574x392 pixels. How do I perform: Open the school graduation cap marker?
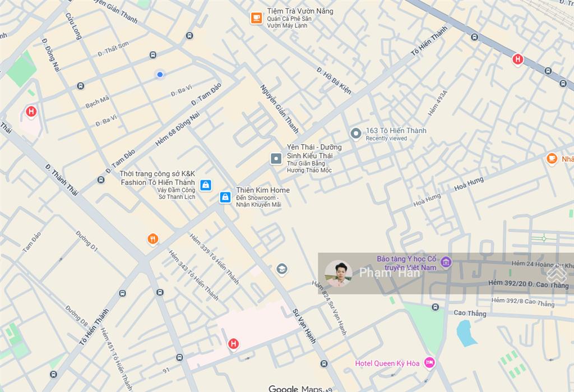pyautogui.click(x=281, y=269)
